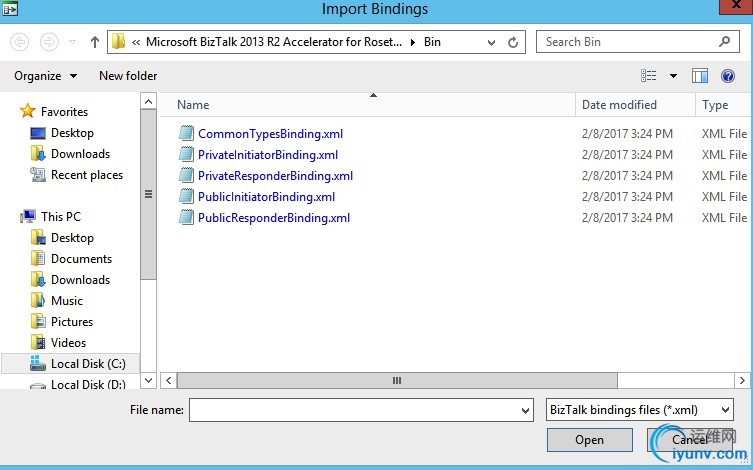Select CommonTypesBinding.xml
The width and height of the screenshot is (753, 470).
click(x=270, y=133)
